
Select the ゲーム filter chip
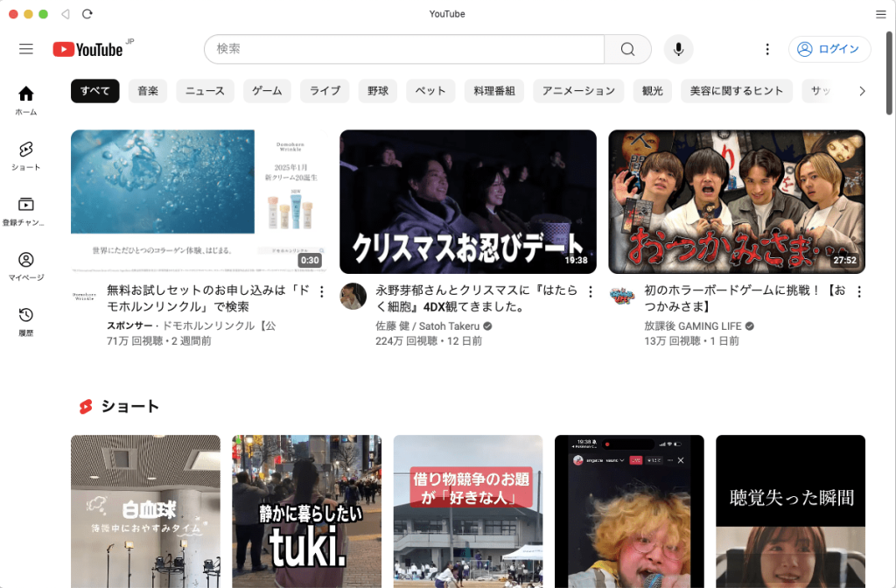(267, 91)
